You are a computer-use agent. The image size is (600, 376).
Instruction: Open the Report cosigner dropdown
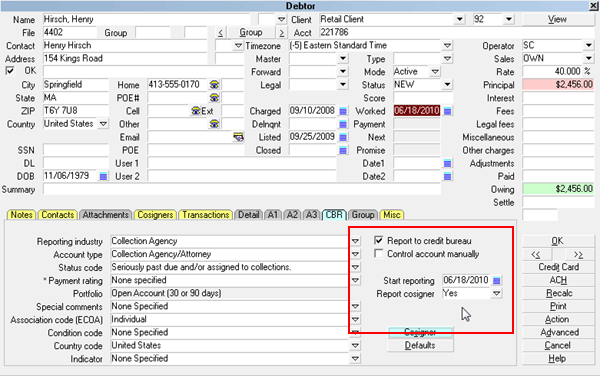pyautogui.click(x=497, y=294)
